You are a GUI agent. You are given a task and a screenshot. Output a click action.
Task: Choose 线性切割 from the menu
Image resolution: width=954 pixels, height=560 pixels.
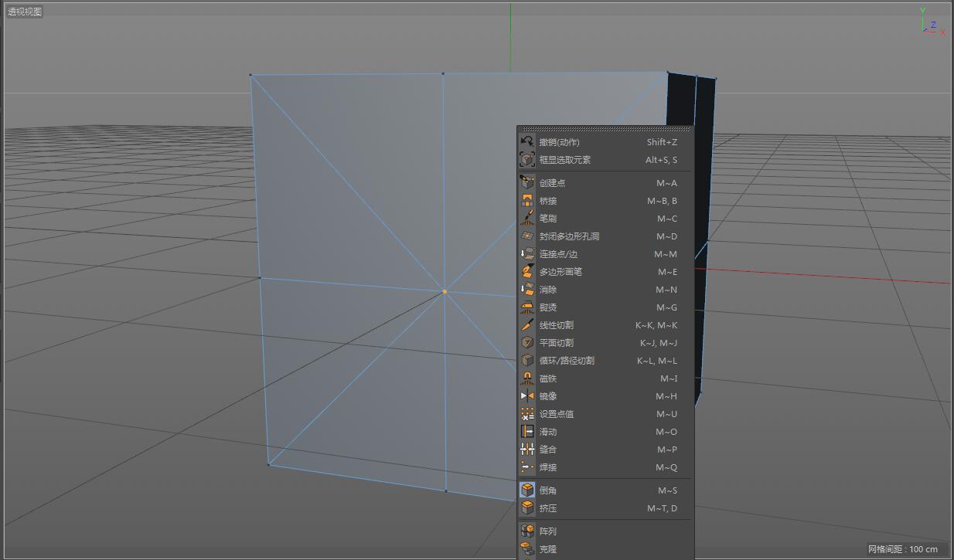coord(557,325)
